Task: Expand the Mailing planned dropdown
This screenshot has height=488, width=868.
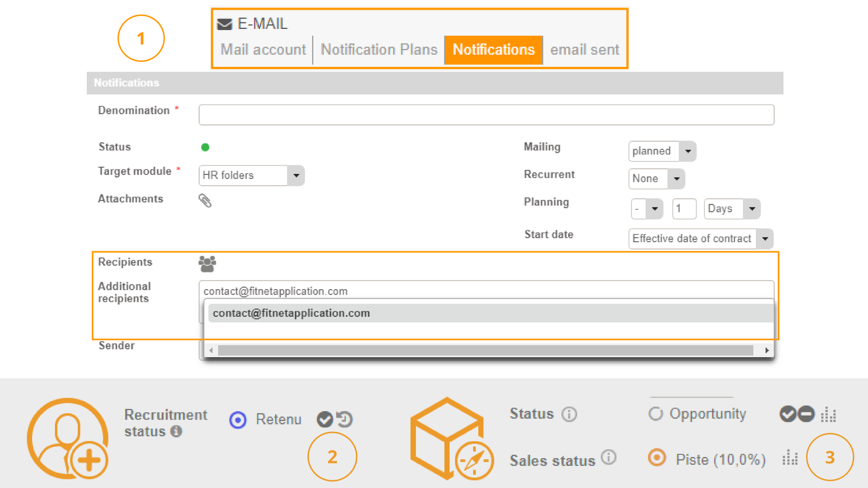Action: coord(688,151)
